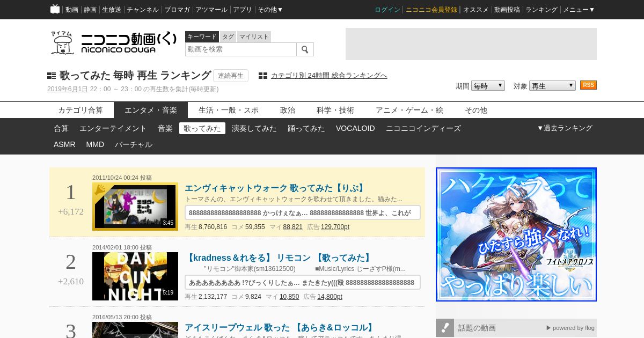This screenshot has width=644, height=338.
Task: Click ad points 14,800pt
Action: point(330,297)
